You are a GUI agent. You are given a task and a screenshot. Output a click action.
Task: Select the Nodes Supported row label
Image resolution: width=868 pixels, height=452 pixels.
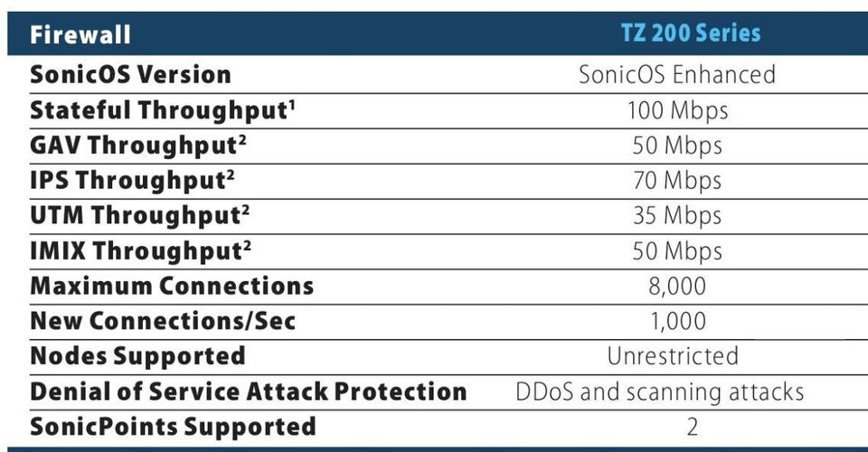click(x=137, y=356)
